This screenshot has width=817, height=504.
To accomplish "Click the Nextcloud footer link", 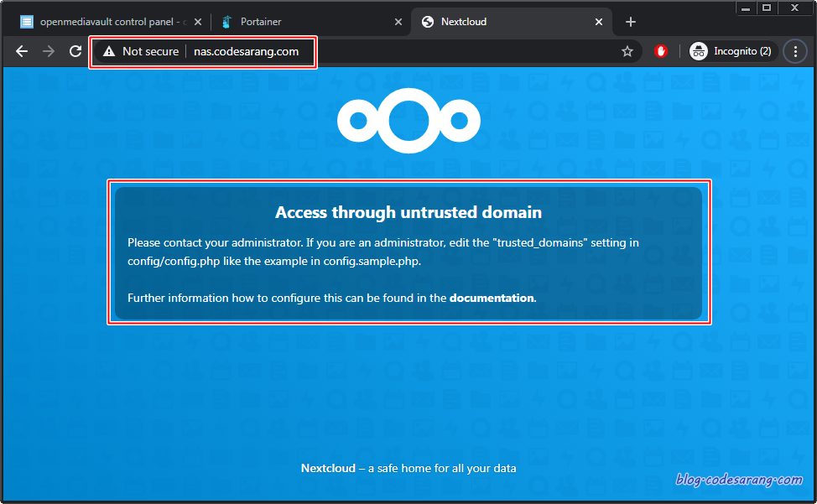I will point(328,468).
